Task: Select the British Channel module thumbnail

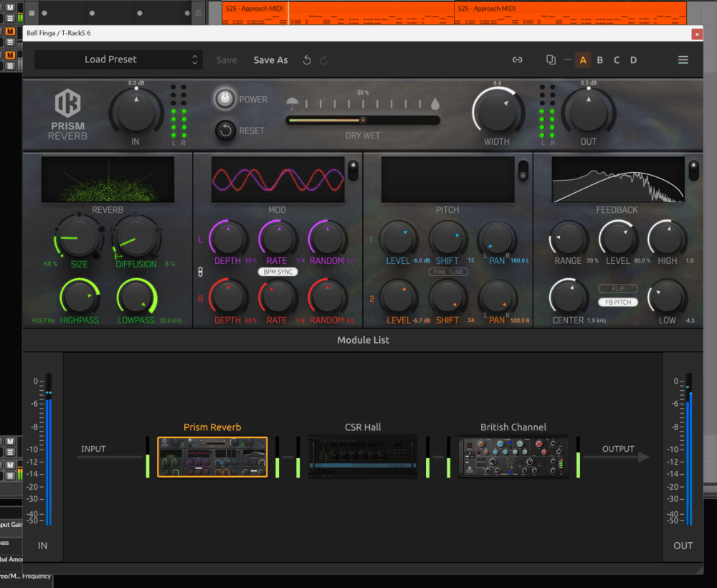Action: click(513, 457)
